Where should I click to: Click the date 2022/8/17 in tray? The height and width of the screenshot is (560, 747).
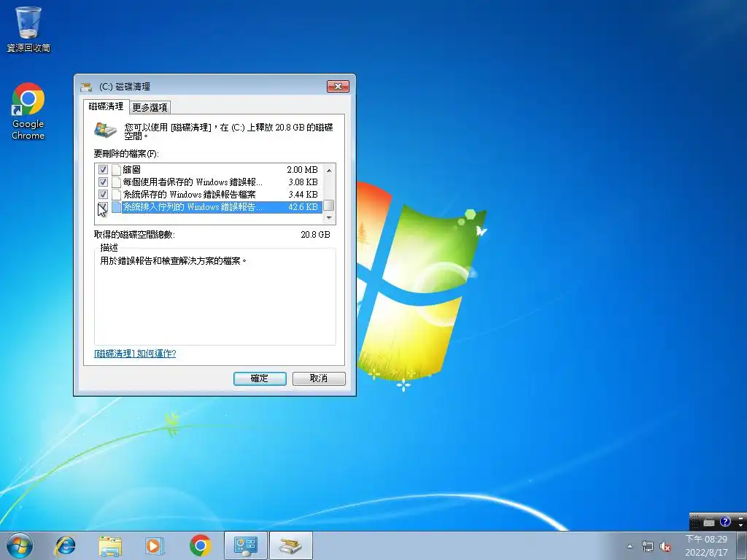(706, 553)
